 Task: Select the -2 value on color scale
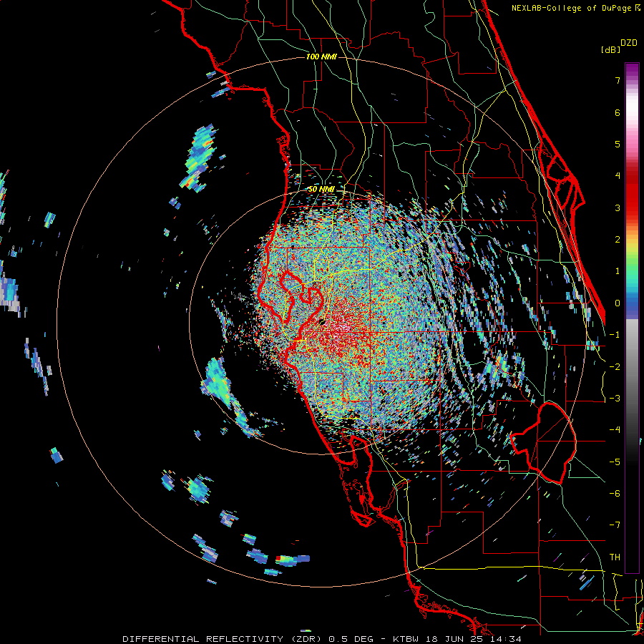coord(615,367)
